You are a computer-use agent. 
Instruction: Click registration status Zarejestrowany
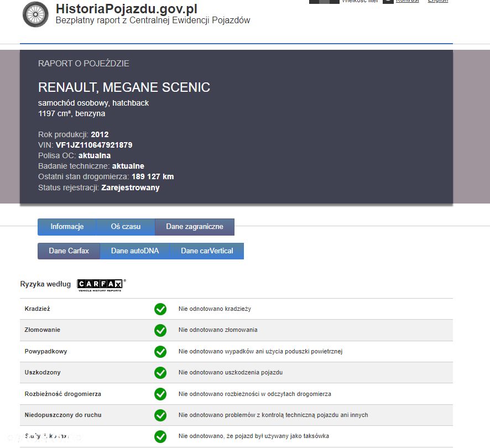[131, 187]
